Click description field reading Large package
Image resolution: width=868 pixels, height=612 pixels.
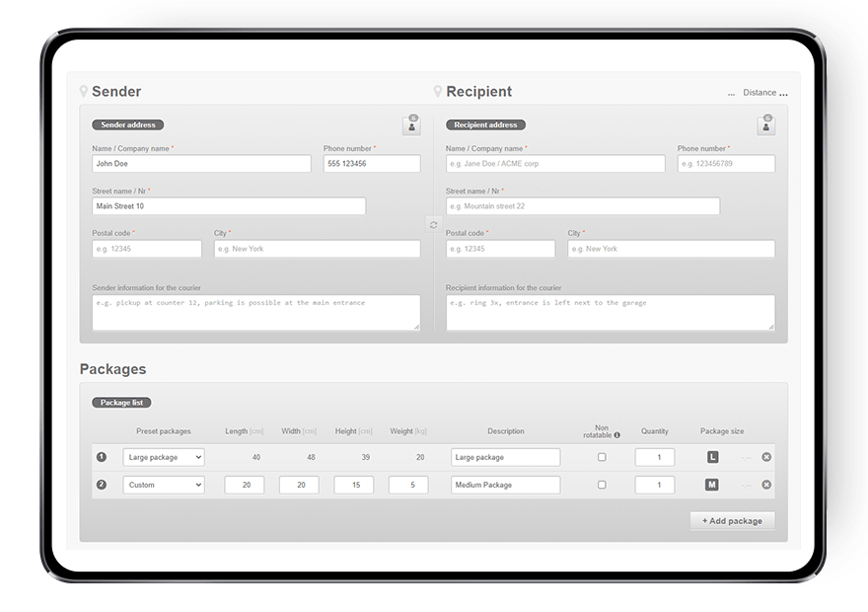tap(505, 457)
